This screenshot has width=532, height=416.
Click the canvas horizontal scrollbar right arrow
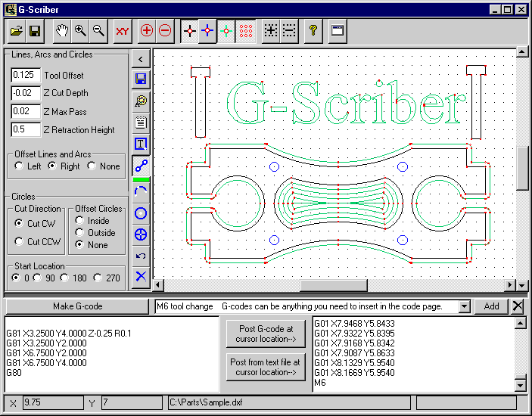510,285
